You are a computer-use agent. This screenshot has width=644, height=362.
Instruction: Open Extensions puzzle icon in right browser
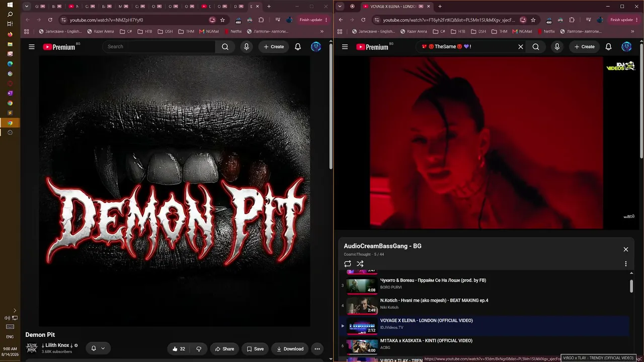572,20
